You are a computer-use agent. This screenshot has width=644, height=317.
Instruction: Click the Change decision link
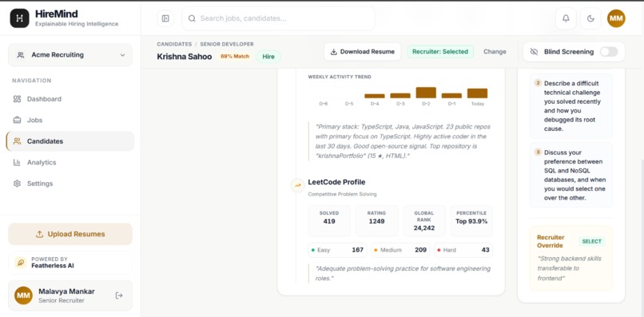coord(495,52)
